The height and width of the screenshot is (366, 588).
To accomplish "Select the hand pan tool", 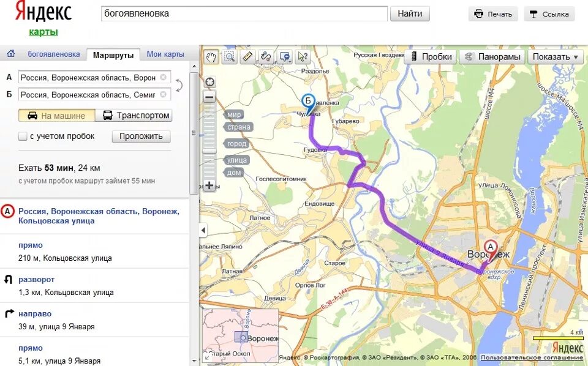I will (211, 57).
